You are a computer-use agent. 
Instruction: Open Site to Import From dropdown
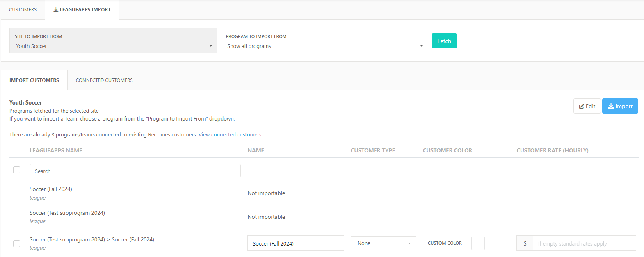click(x=113, y=41)
